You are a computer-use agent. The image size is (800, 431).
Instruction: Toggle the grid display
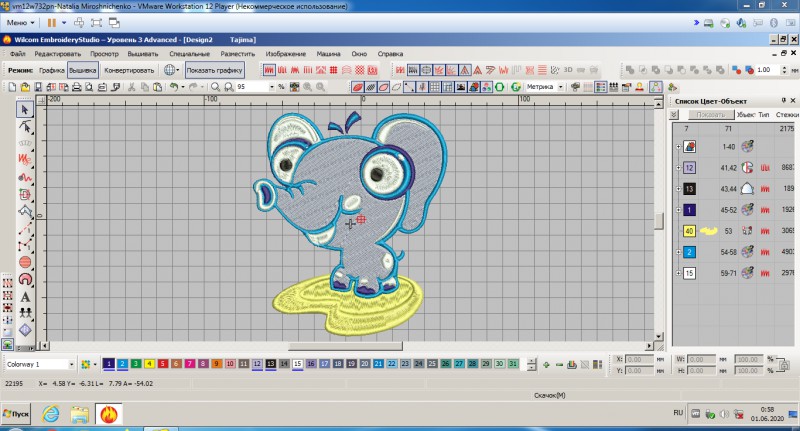tap(435, 87)
